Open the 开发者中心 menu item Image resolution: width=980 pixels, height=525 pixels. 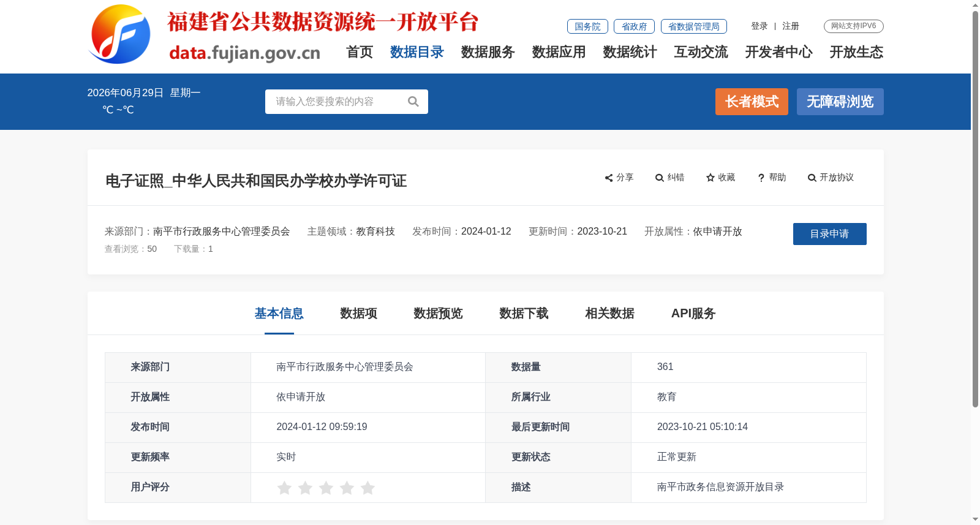click(779, 52)
